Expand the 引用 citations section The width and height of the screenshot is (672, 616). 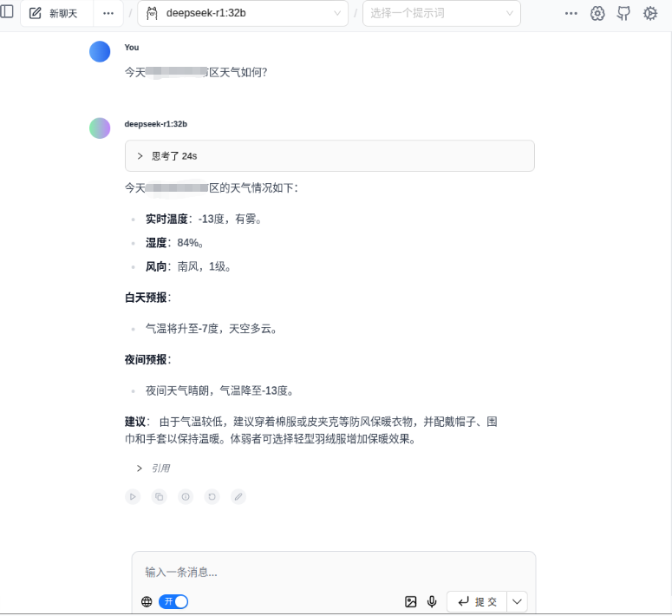tap(153, 468)
